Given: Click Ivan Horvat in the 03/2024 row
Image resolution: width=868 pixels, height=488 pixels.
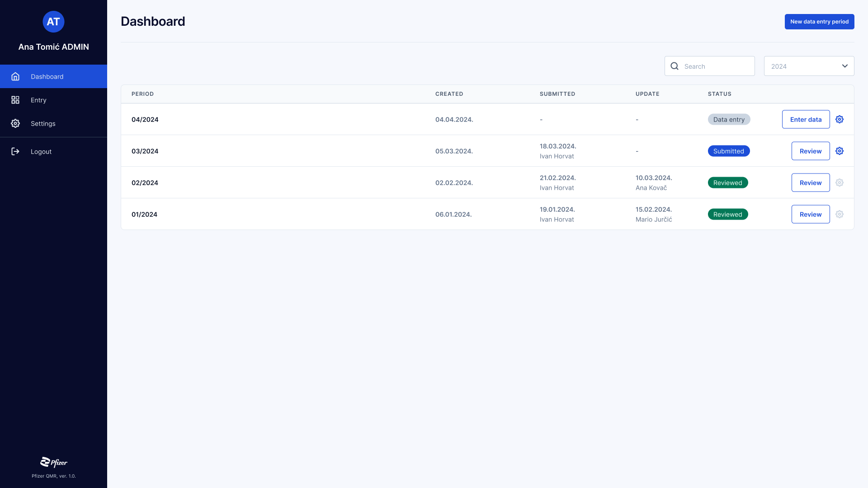Looking at the screenshot, I should 557,156.
